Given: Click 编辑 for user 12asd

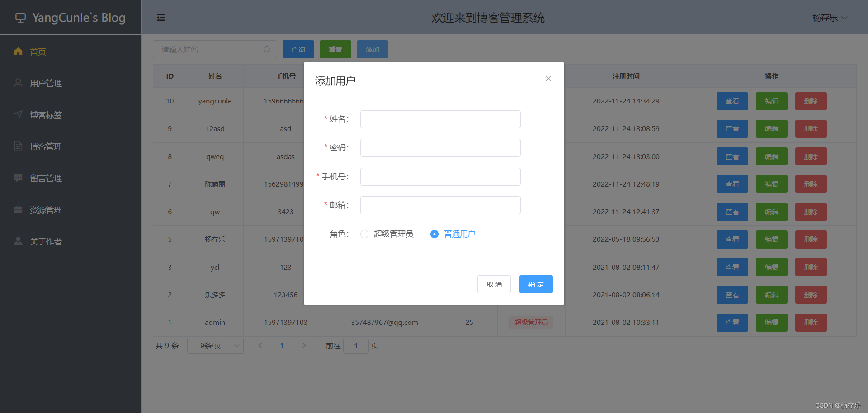Looking at the screenshot, I should [772, 129].
